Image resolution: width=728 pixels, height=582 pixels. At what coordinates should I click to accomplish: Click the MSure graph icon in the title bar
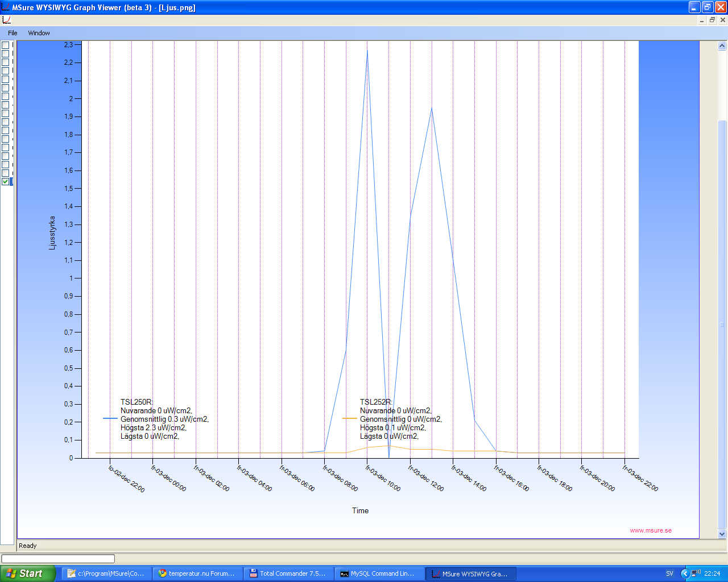[x=6, y=7]
